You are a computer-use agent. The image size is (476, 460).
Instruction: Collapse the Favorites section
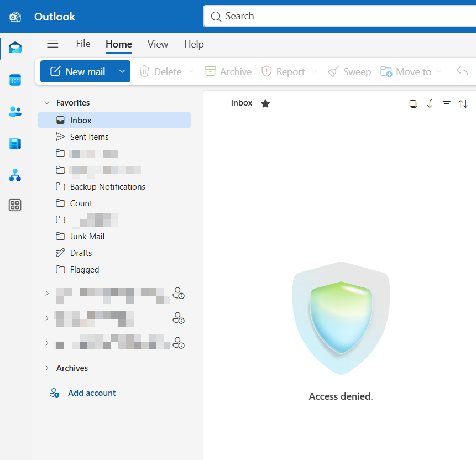[x=47, y=103]
